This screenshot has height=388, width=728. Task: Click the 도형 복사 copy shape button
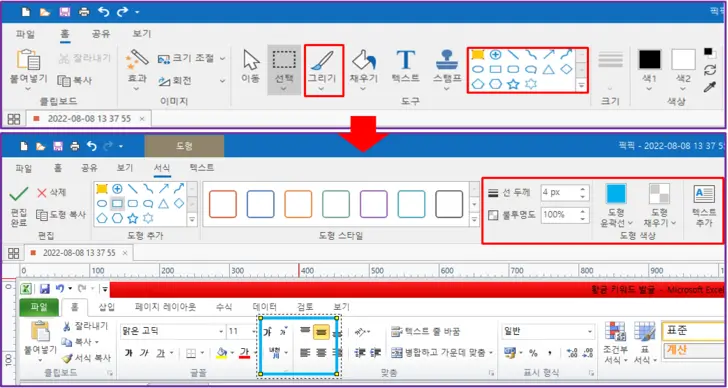[x=61, y=214]
